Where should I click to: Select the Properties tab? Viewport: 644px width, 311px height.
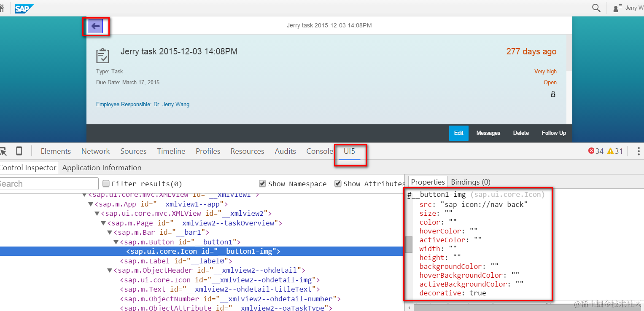428,182
